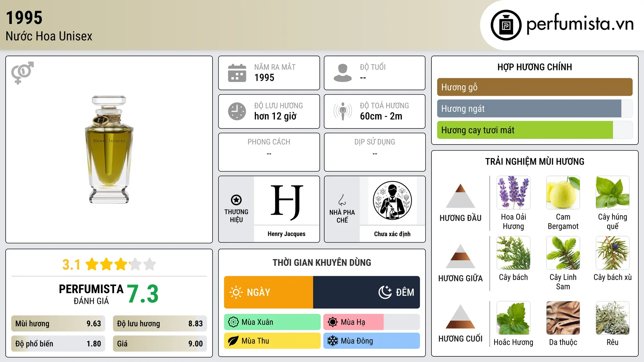Open the Cây bách xù note image
This screenshot has height=362, width=644.
[613, 253]
